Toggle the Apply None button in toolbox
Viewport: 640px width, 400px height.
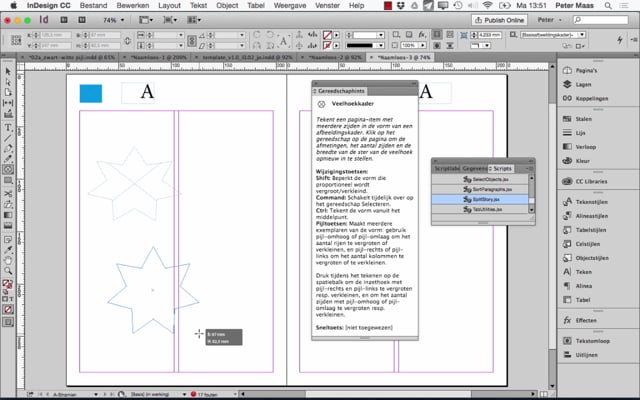pyautogui.click(x=8, y=309)
